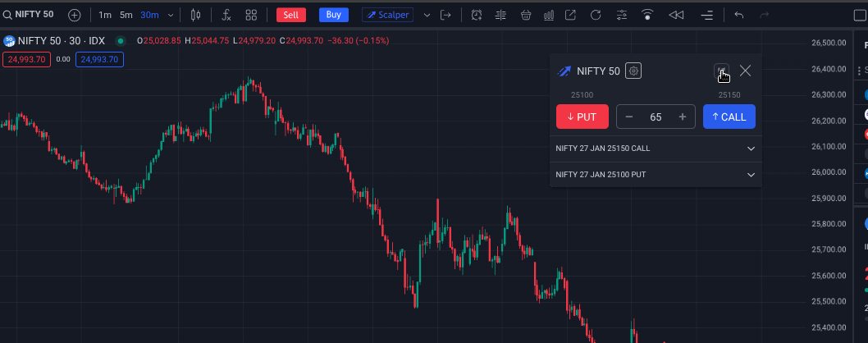Open the timeframe dropdown next to 30m

(x=171, y=15)
